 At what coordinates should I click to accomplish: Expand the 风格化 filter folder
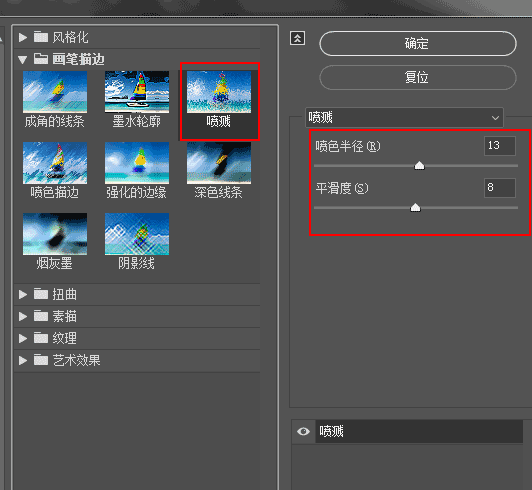pyautogui.click(x=23, y=37)
